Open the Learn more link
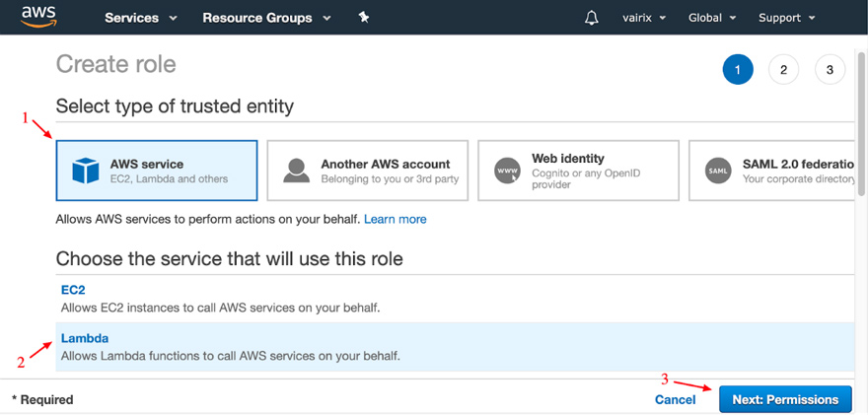This screenshot has width=868, height=415. (396, 219)
